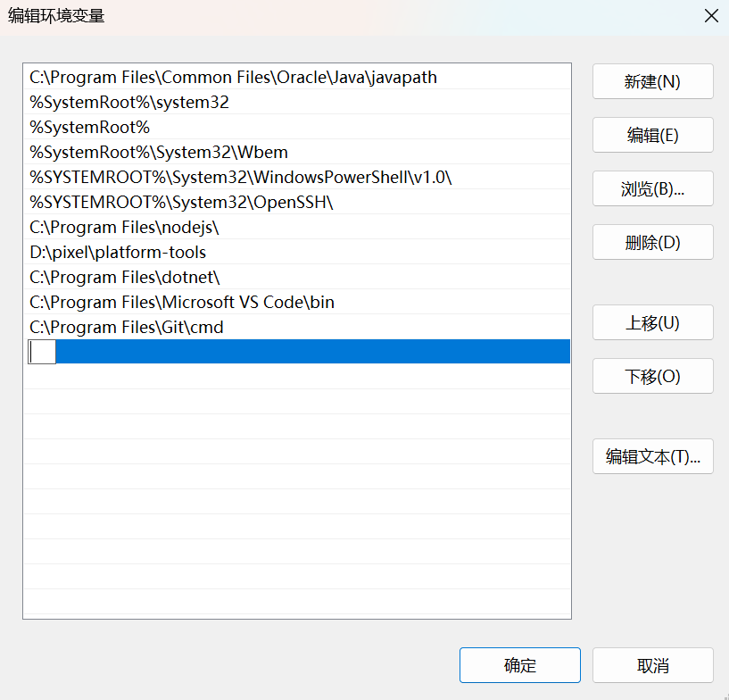Click the 编辑(E) button
This screenshot has height=700, width=729.
[x=652, y=135]
